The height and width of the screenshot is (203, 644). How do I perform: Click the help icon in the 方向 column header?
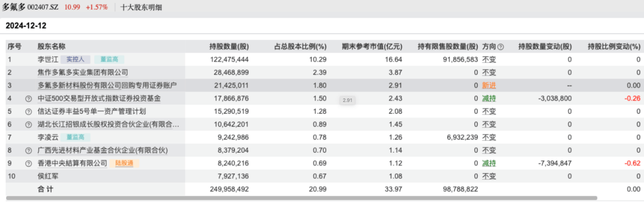coord(500,47)
